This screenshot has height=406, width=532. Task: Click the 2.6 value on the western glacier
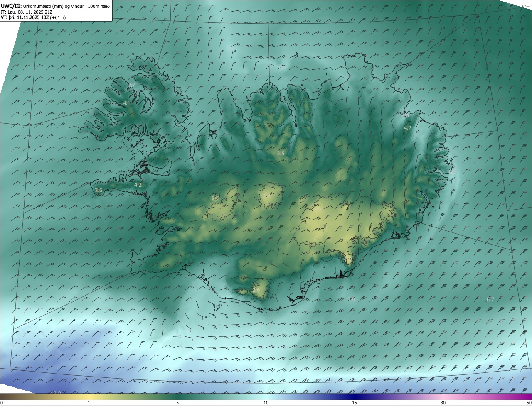pos(216,198)
